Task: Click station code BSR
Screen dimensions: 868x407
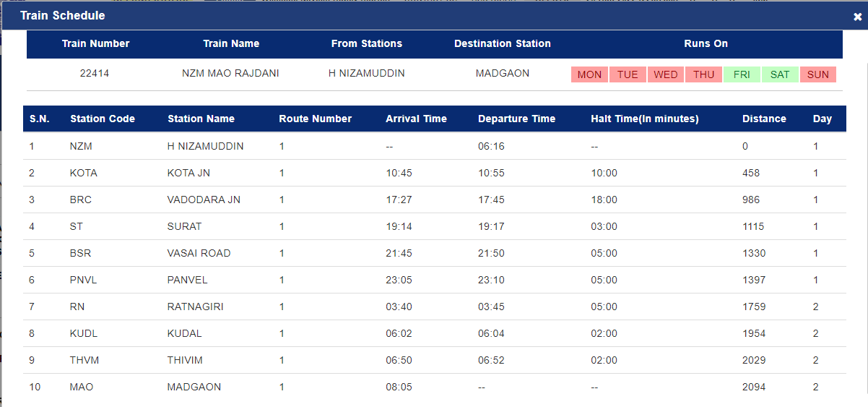Action: tap(80, 253)
